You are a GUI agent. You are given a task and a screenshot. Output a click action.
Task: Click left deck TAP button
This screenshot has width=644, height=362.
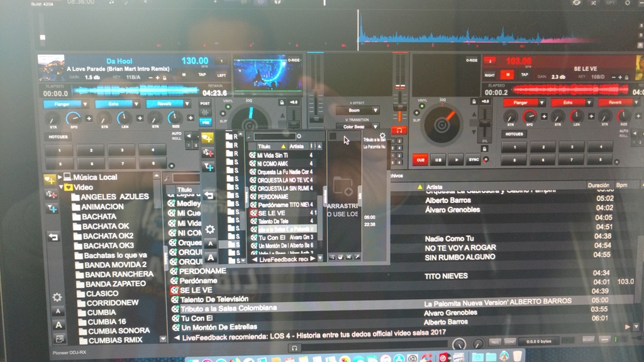202,75
